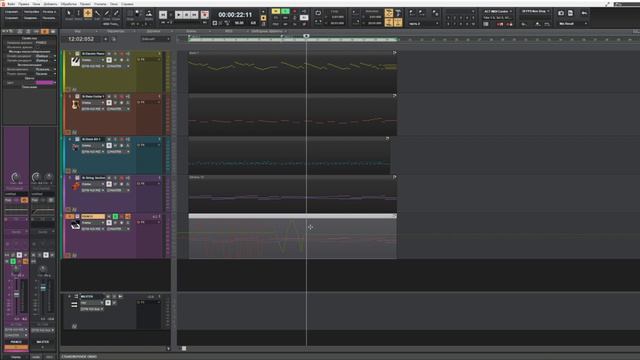Click the purple track color swatch in inspector

click(45, 83)
